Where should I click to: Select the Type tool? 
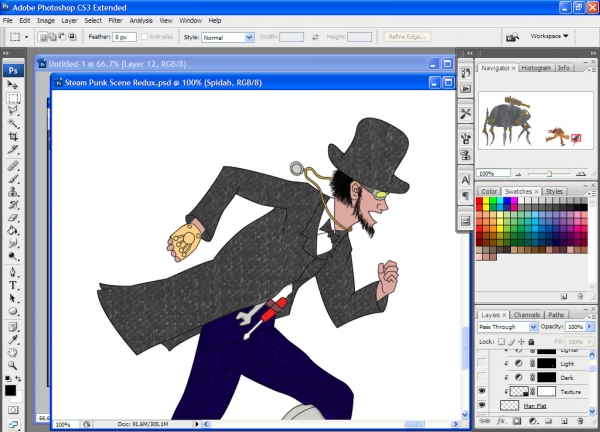click(x=13, y=285)
